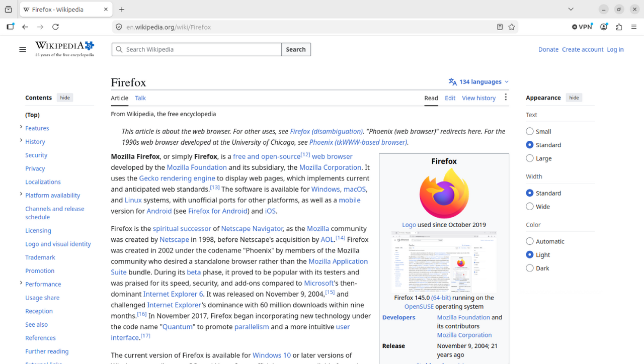
Task: Select Small text size
Action: (x=529, y=131)
